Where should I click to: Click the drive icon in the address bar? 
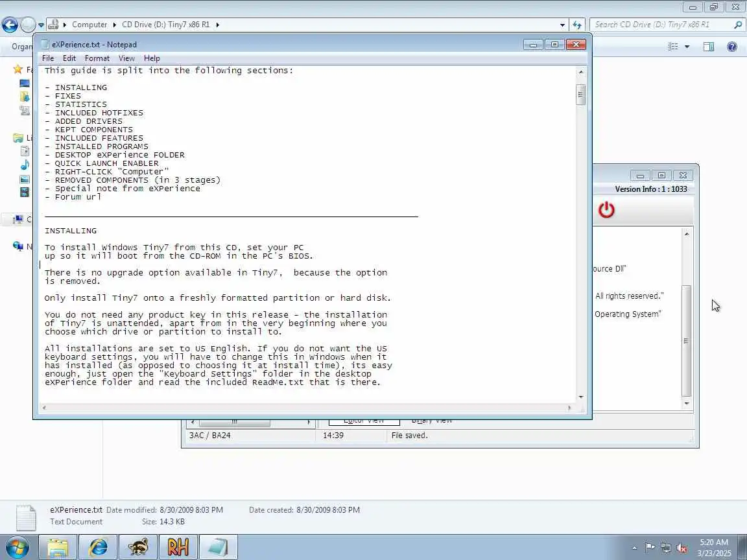pyautogui.click(x=53, y=24)
